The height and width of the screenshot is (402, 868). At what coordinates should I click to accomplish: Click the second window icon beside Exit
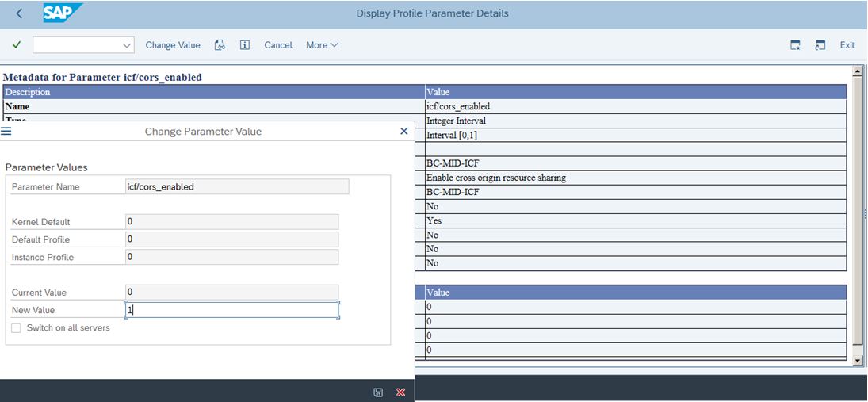pos(820,45)
